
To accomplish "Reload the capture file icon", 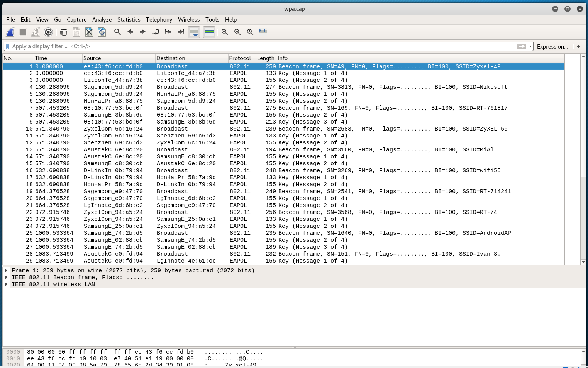I will (x=102, y=32).
